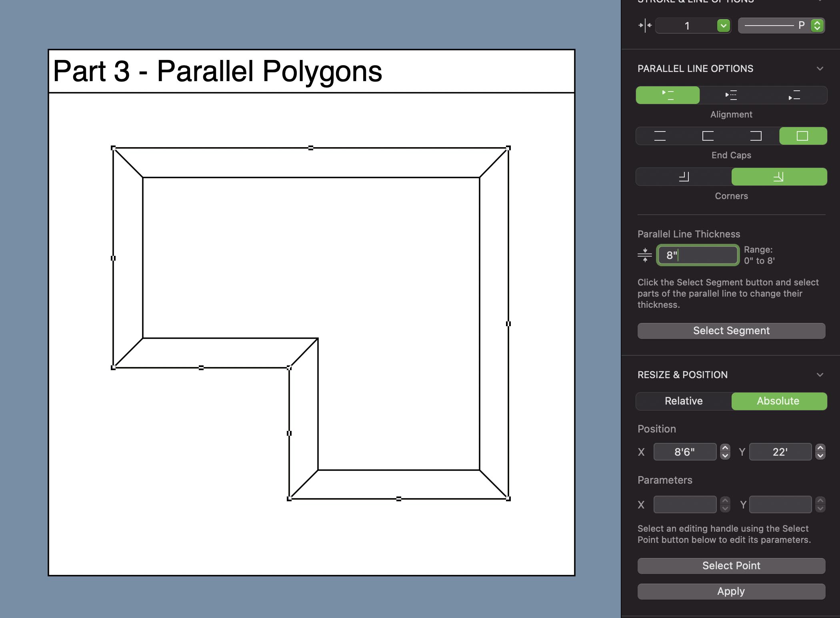The image size is (840, 618).
Task: Click the Select Point button
Action: (731, 566)
